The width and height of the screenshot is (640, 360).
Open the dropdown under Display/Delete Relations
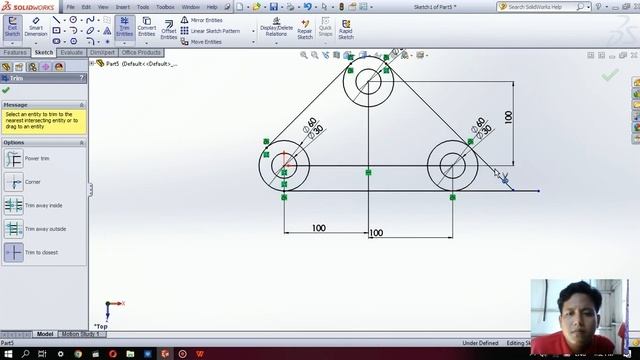coord(276,43)
